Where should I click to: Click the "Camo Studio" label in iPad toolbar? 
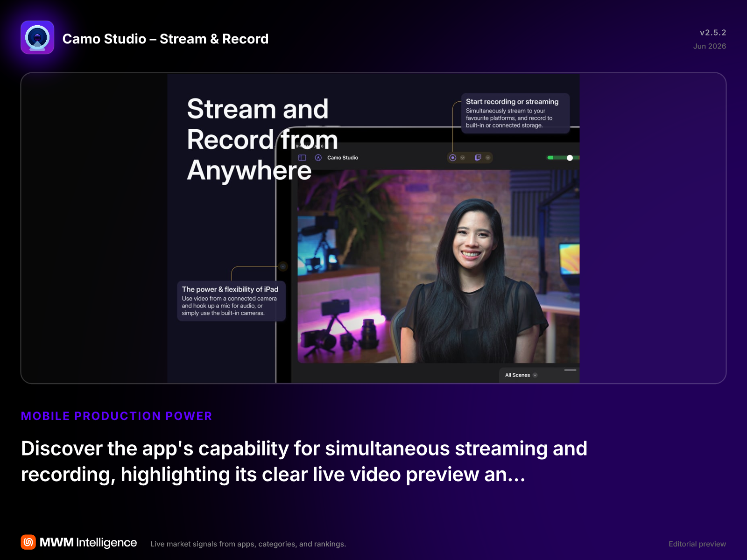coord(343,158)
